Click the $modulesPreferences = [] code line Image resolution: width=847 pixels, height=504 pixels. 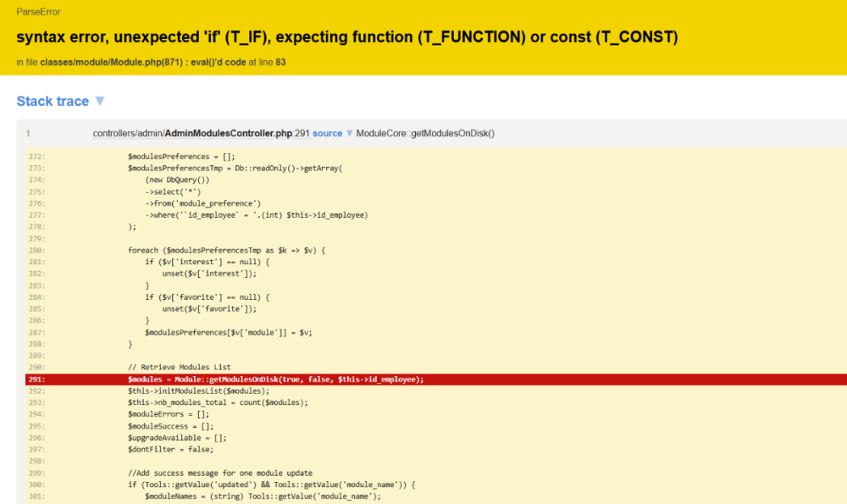point(180,156)
